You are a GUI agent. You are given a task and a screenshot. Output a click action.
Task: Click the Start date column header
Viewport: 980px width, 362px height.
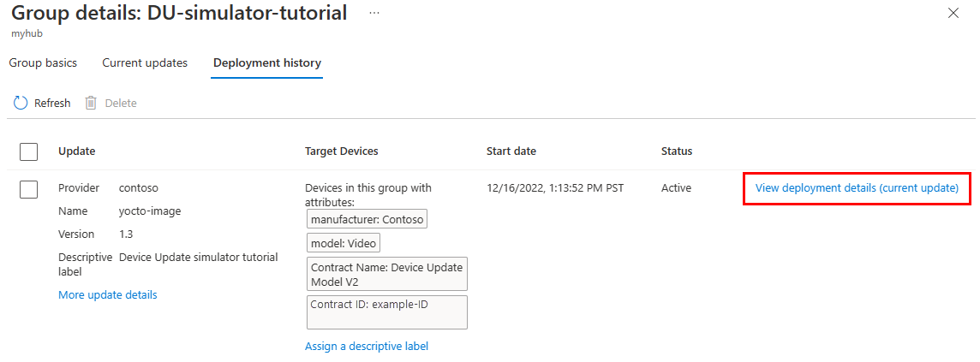[x=511, y=151]
